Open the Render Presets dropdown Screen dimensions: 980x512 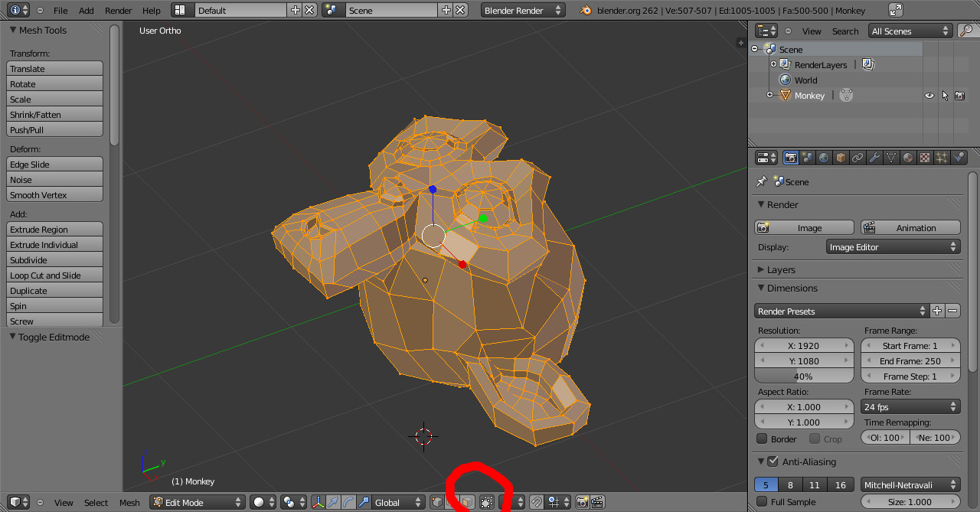tap(841, 311)
